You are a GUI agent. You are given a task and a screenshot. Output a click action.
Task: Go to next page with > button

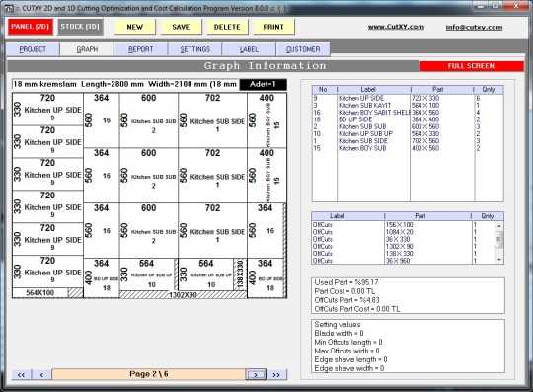coord(256,374)
